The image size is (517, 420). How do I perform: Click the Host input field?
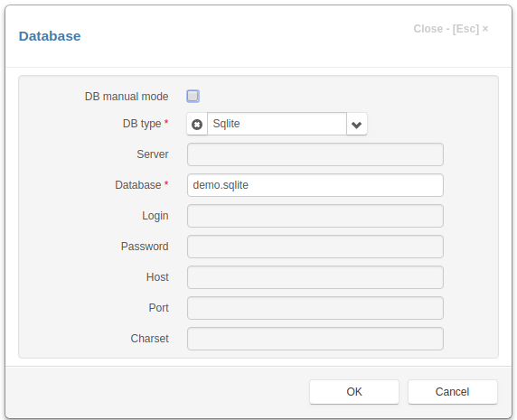315,277
